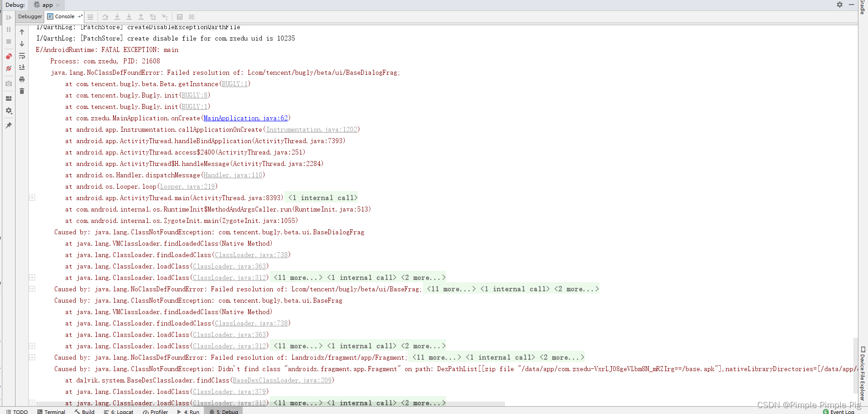868x414 pixels.
Task: Select the 5: Debug tool window tab
Action: tap(223, 411)
